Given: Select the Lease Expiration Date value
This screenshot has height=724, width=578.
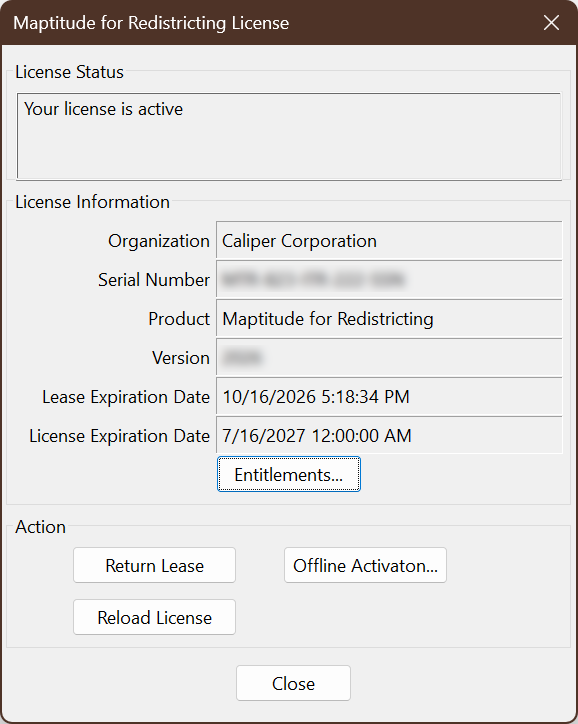Looking at the screenshot, I should 389,397.
